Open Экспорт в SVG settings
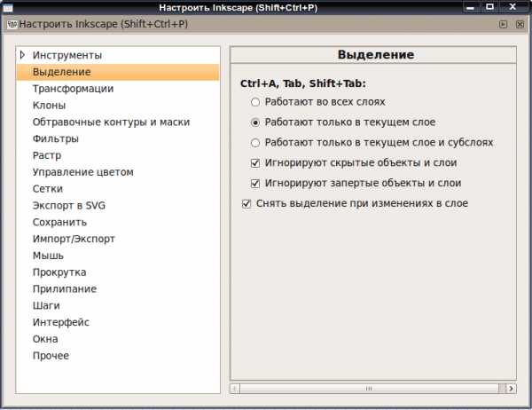 pyautogui.click(x=69, y=205)
